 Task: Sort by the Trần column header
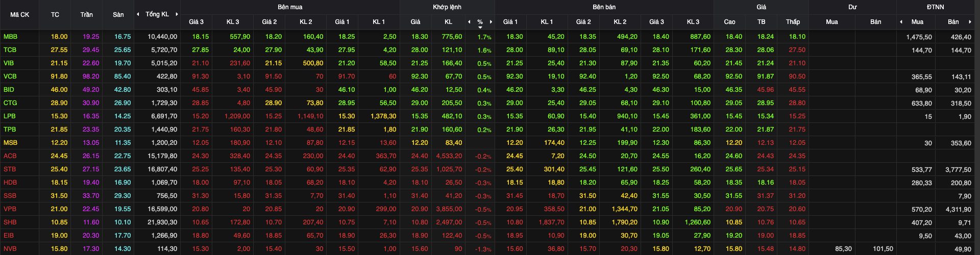pyautogui.click(x=87, y=15)
